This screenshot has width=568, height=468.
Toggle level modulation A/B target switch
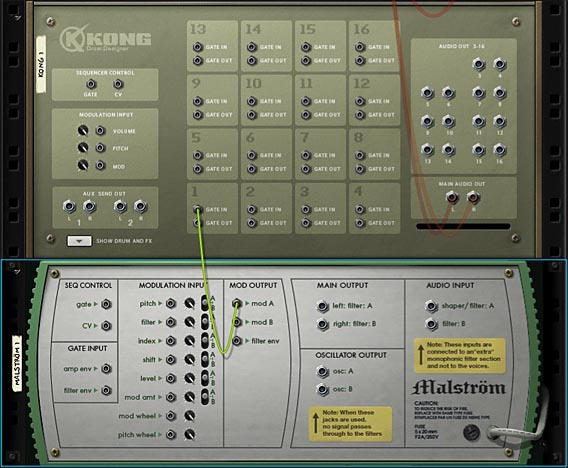tap(205, 378)
